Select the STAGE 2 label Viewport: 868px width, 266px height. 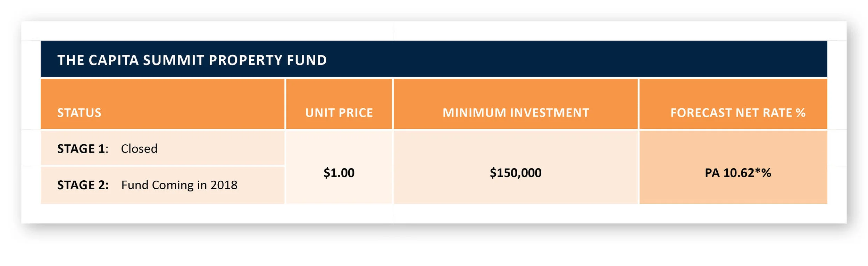[x=83, y=185]
